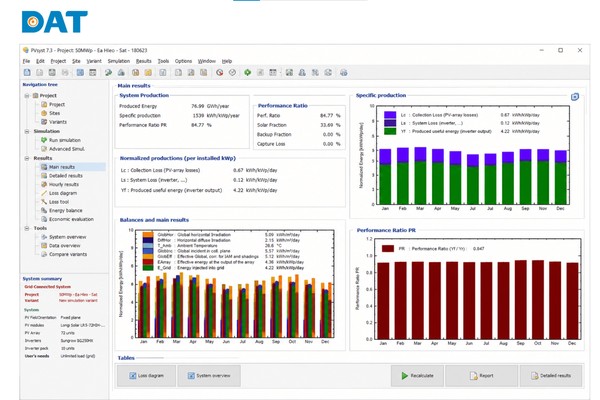Click the Energy balance icon in navigation tree

pyautogui.click(x=44, y=211)
